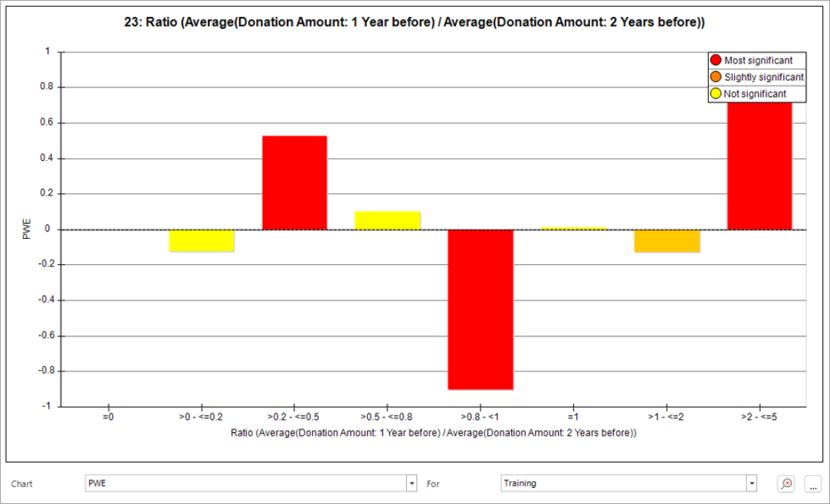Select the large negative red bar >0.8 - <1

tap(481, 309)
